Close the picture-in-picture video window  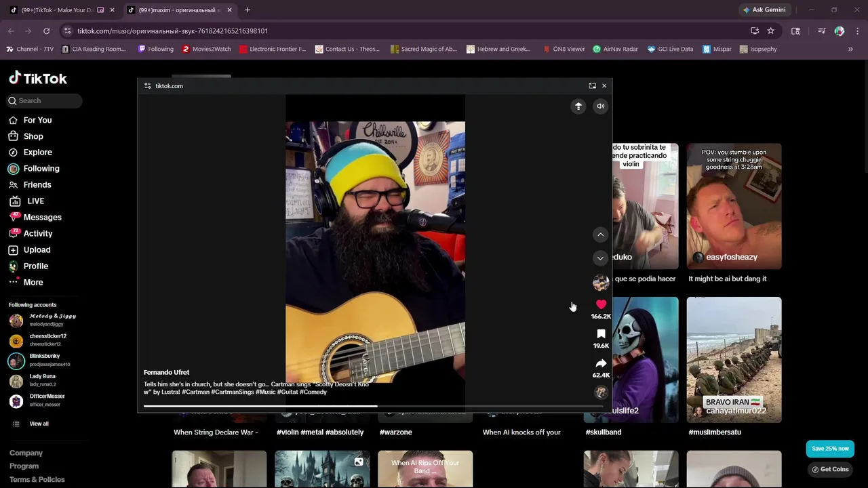click(x=604, y=85)
